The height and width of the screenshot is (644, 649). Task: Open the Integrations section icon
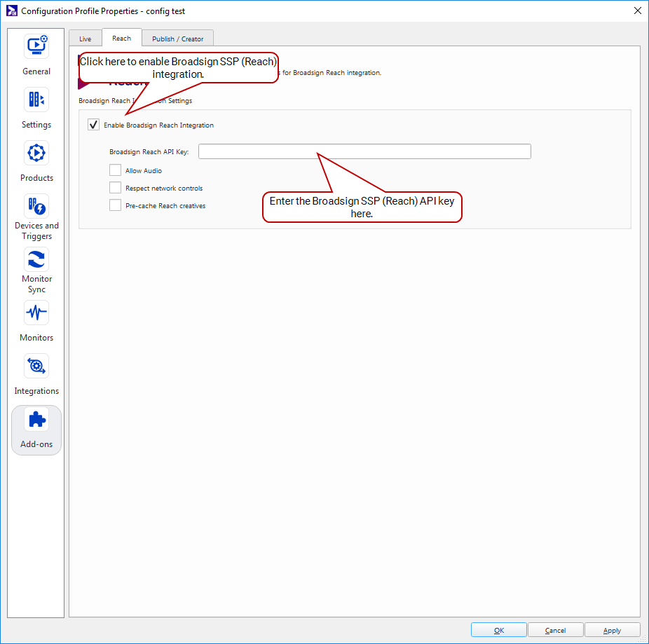36,366
